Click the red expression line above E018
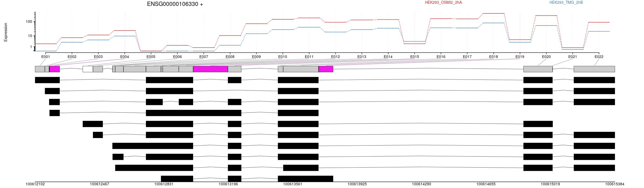Viewport: 644px width, 188px height. [493, 13]
